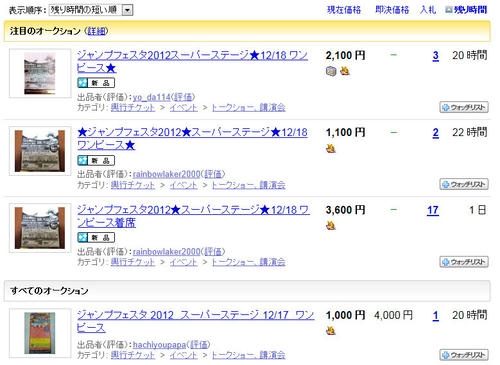Open トークショー、講演会 category on 3,600円 auction

pyautogui.click(x=249, y=262)
